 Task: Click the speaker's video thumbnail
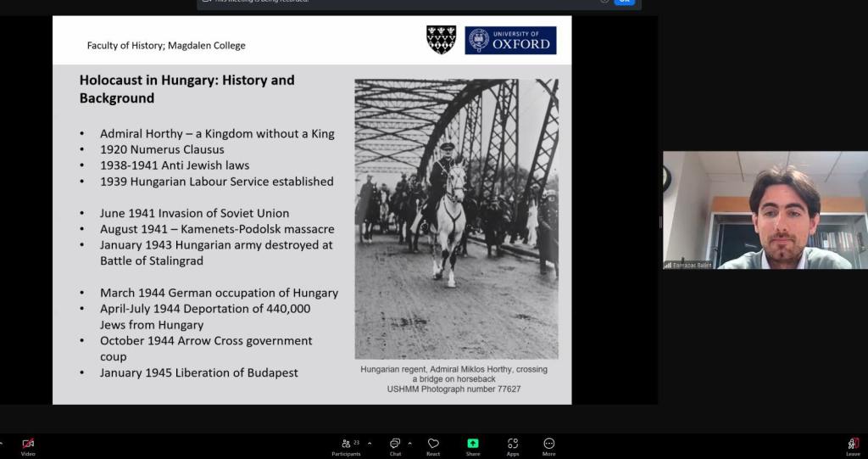(x=765, y=210)
